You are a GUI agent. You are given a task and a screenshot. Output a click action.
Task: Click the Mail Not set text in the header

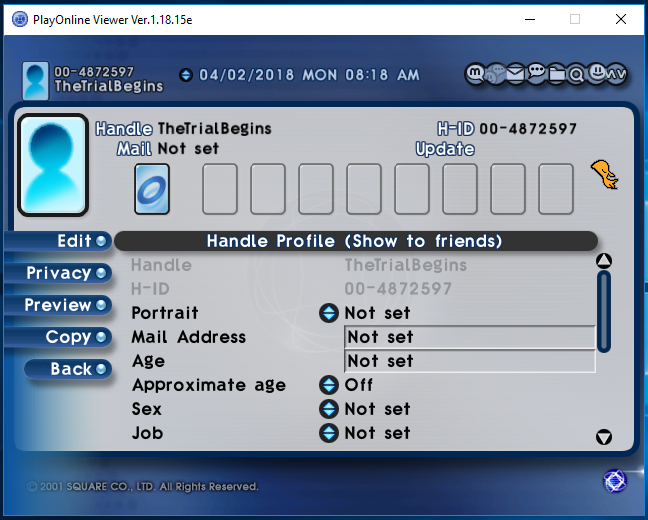(x=168, y=148)
